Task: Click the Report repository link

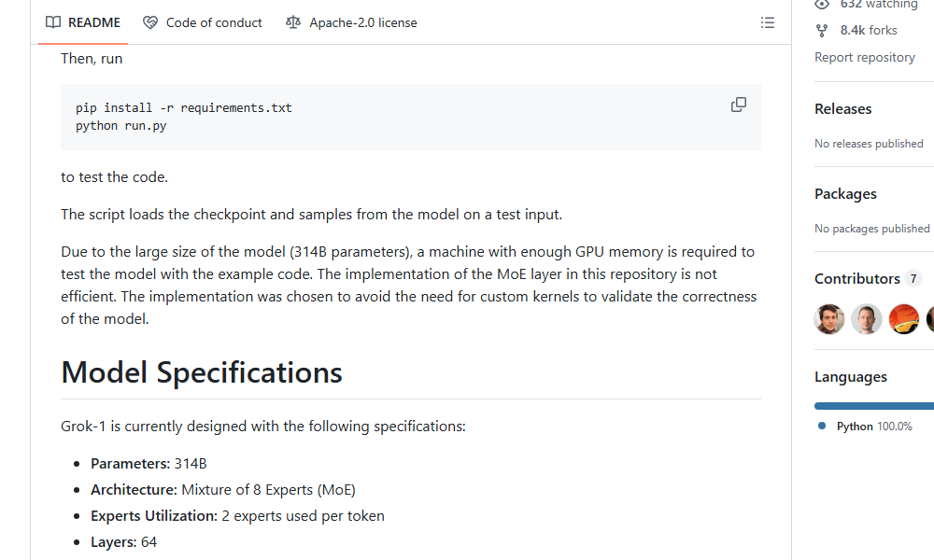Action: coord(865,57)
